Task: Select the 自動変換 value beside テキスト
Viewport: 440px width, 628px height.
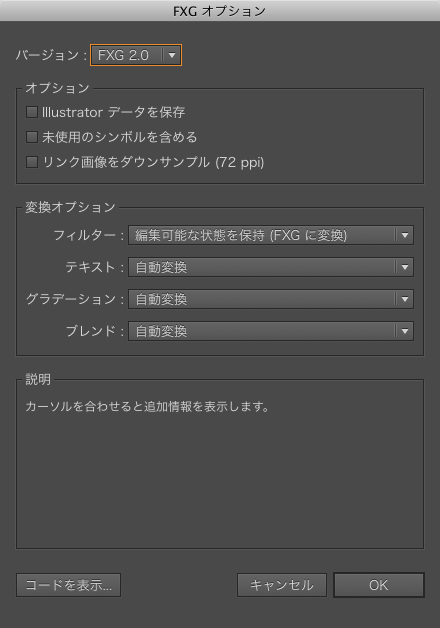Action: point(271,267)
